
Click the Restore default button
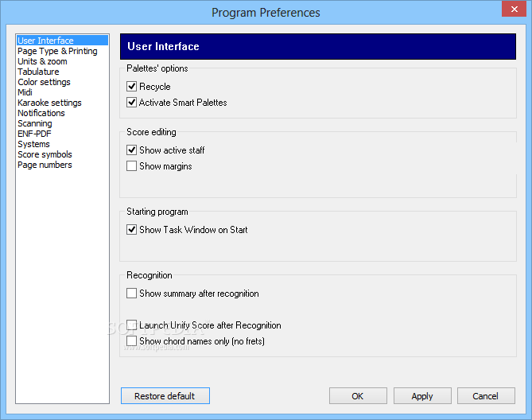[x=165, y=396]
